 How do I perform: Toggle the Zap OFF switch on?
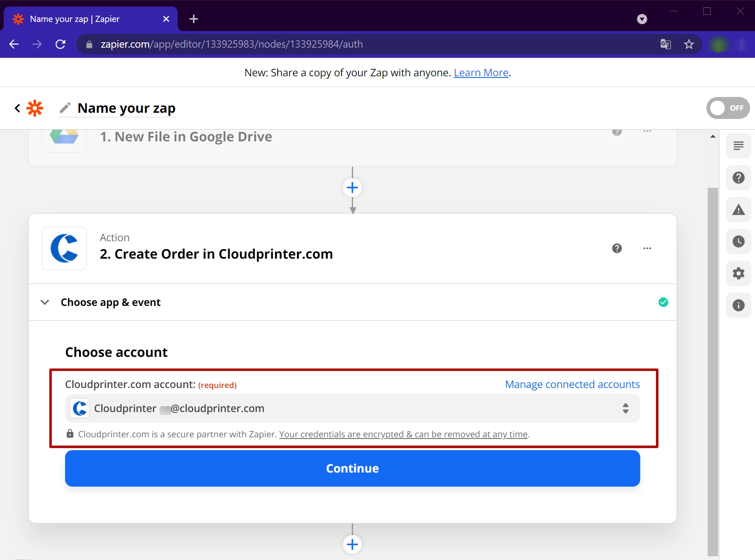coord(728,108)
